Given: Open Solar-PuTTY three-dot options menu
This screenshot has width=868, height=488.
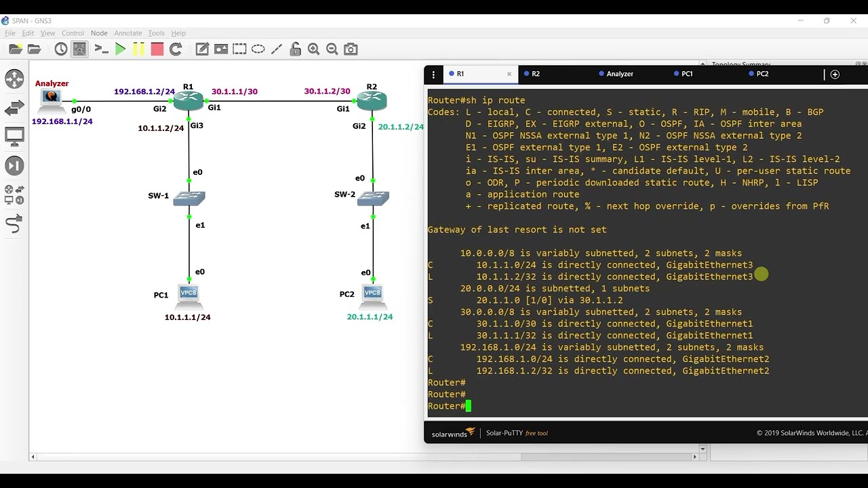Looking at the screenshot, I should pyautogui.click(x=433, y=75).
